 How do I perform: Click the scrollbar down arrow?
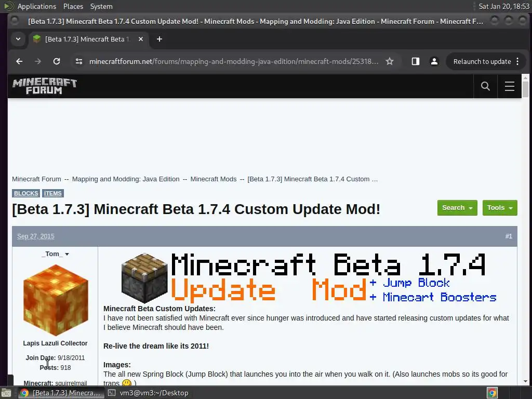(x=526, y=381)
